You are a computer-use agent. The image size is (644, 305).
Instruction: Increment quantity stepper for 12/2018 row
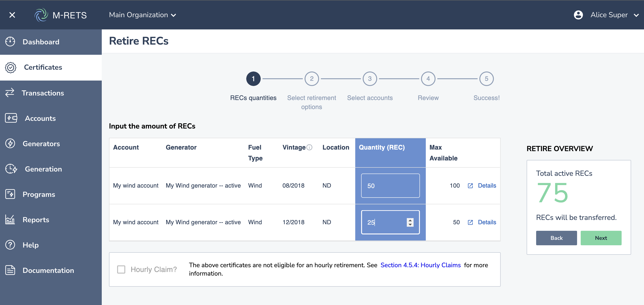(410, 220)
